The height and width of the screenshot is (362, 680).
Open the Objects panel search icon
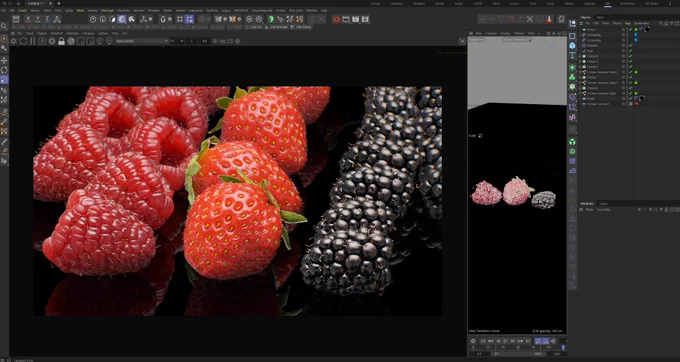(660, 23)
